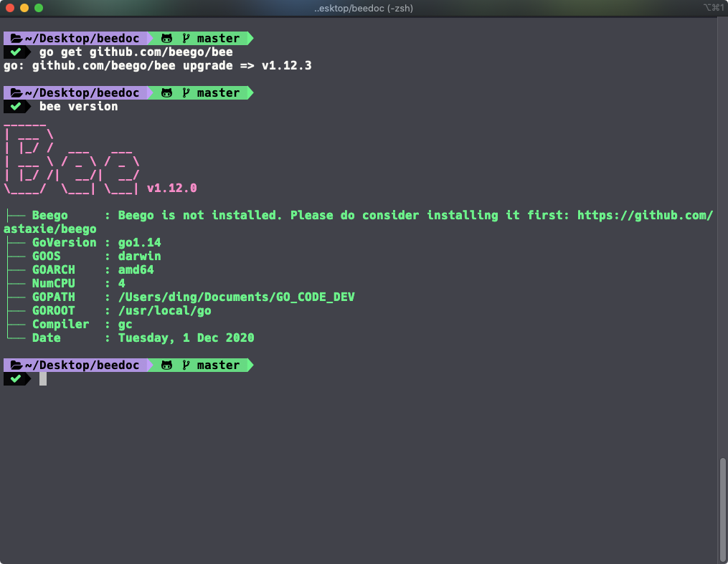728x564 pixels.
Task: Click the green fullscreen window button
Action: [x=39, y=8]
